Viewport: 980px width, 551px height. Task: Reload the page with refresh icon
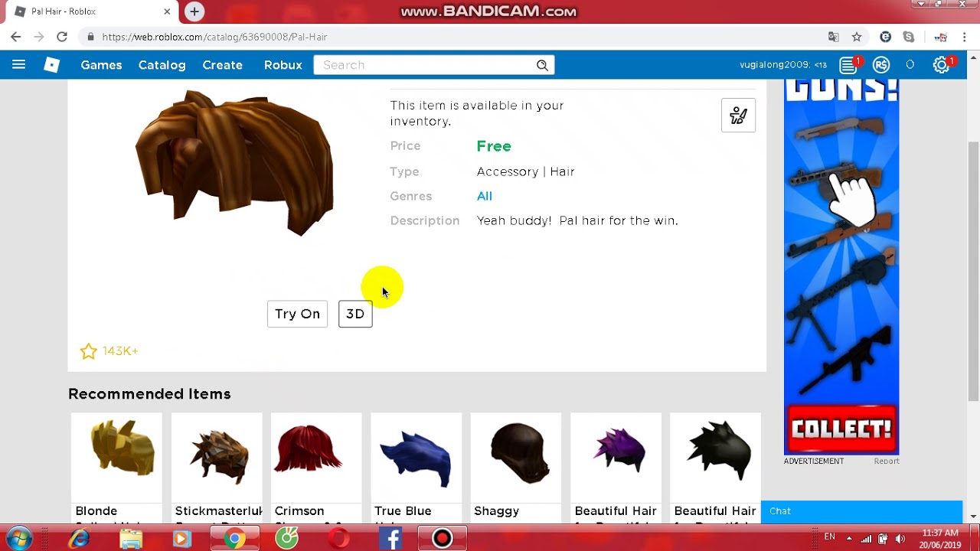(62, 37)
